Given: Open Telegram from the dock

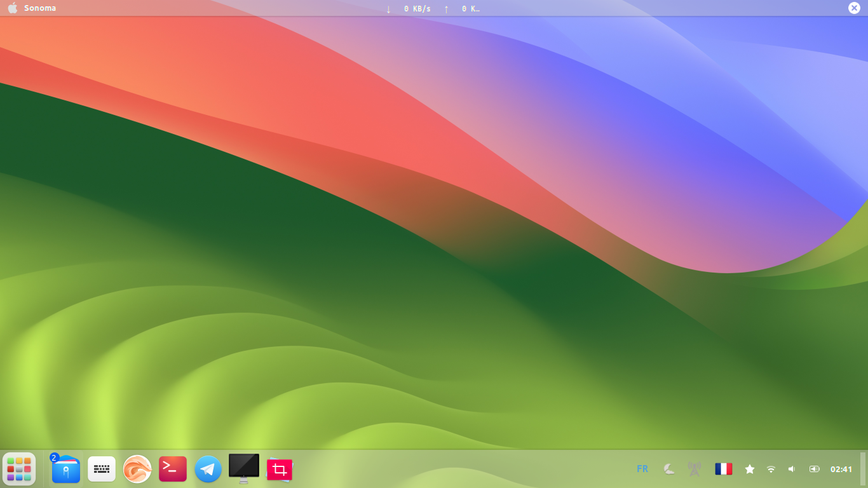Looking at the screenshot, I should 208,469.
